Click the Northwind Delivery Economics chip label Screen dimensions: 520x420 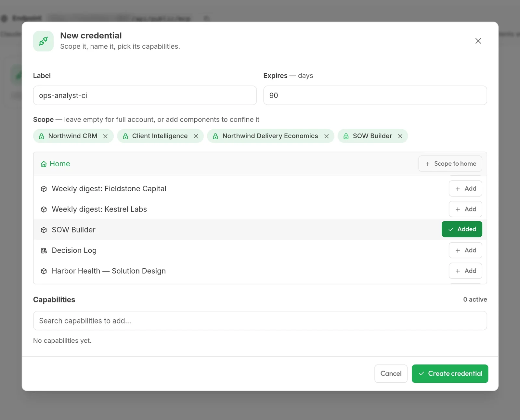tap(270, 136)
